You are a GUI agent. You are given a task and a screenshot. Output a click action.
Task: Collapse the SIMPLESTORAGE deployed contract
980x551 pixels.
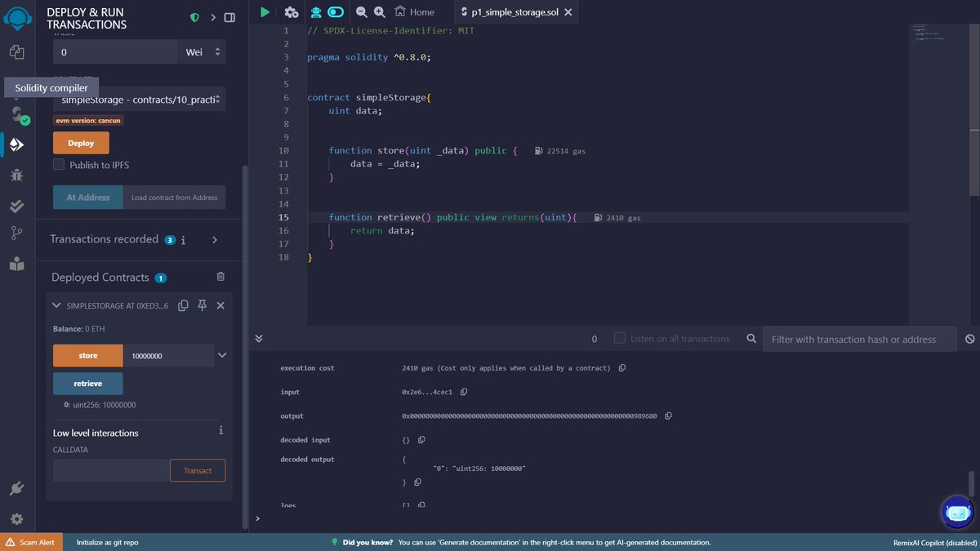pyautogui.click(x=56, y=305)
